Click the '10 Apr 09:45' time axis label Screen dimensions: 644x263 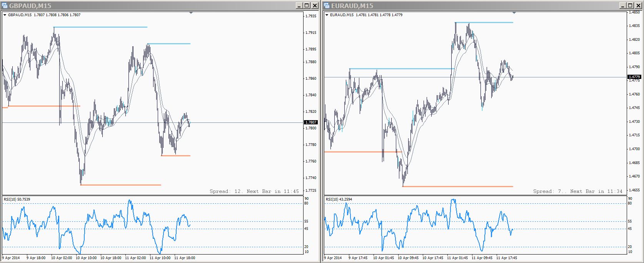click(x=408, y=258)
